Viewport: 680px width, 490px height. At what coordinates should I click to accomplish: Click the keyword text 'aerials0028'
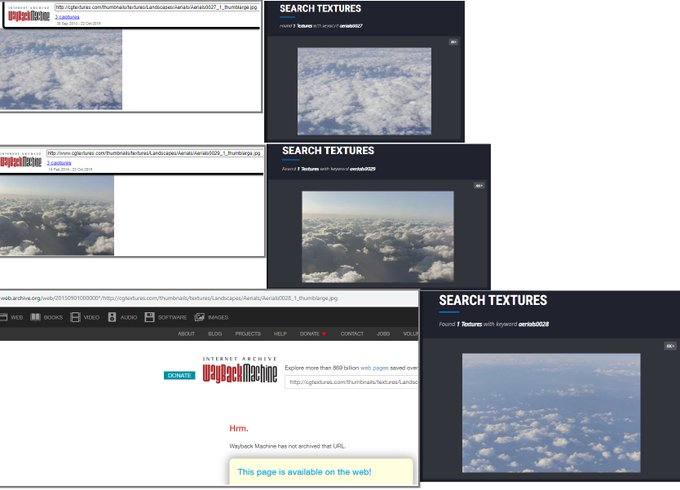pyautogui.click(x=533, y=324)
